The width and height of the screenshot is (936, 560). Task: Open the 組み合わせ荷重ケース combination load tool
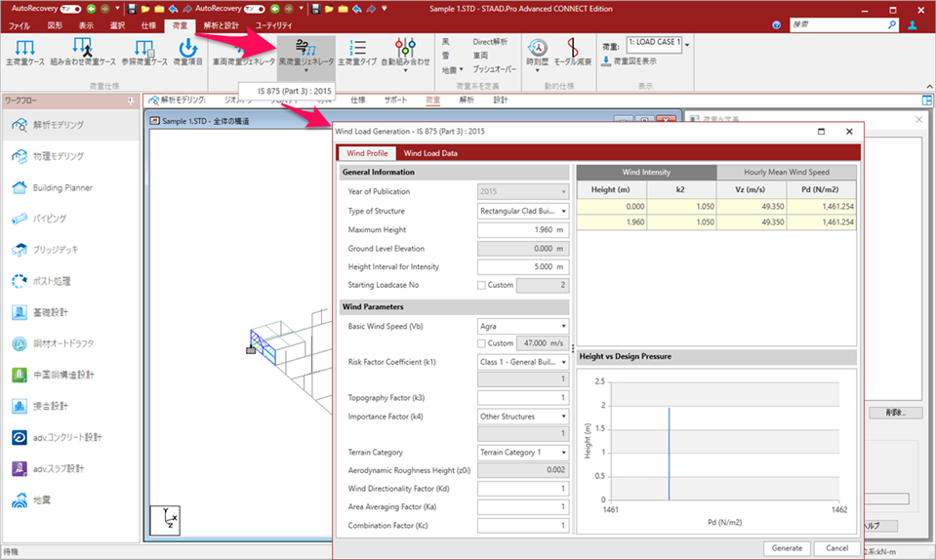(83, 52)
